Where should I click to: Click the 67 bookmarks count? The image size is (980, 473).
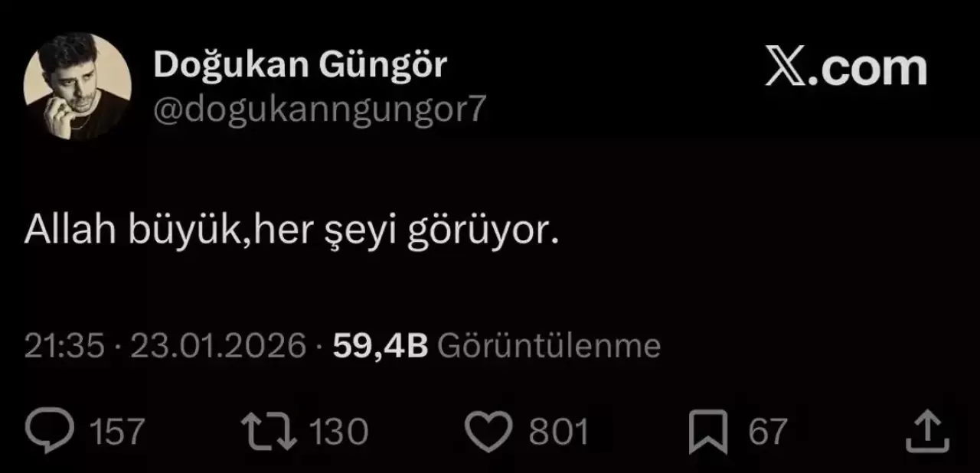(x=767, y=432)
